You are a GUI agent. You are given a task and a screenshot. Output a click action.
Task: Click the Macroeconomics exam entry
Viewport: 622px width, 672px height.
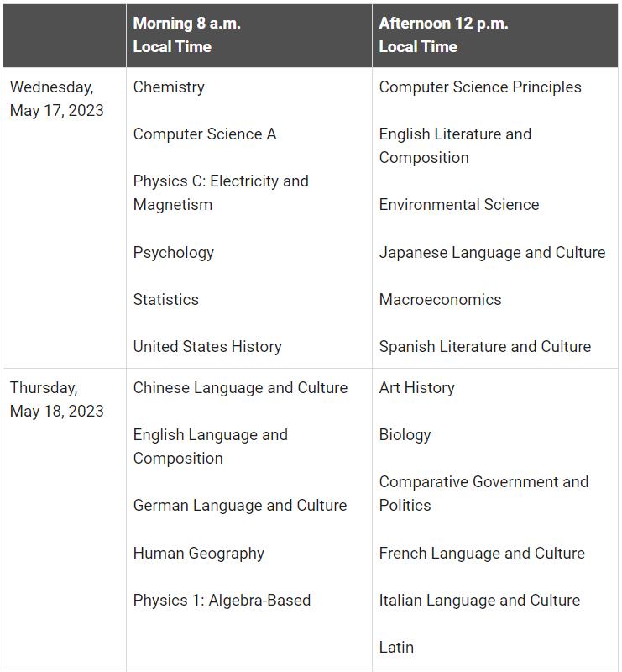440,300
